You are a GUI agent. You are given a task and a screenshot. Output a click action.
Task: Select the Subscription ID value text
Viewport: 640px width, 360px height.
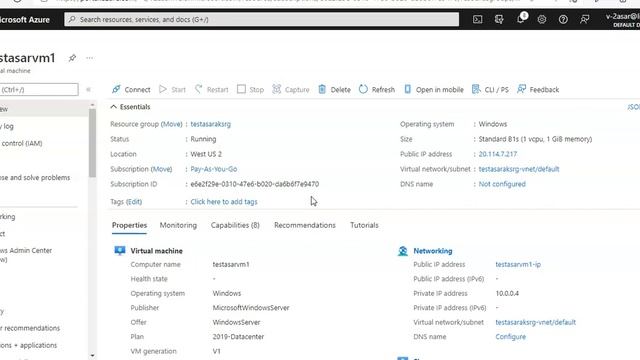pos(255,184)
